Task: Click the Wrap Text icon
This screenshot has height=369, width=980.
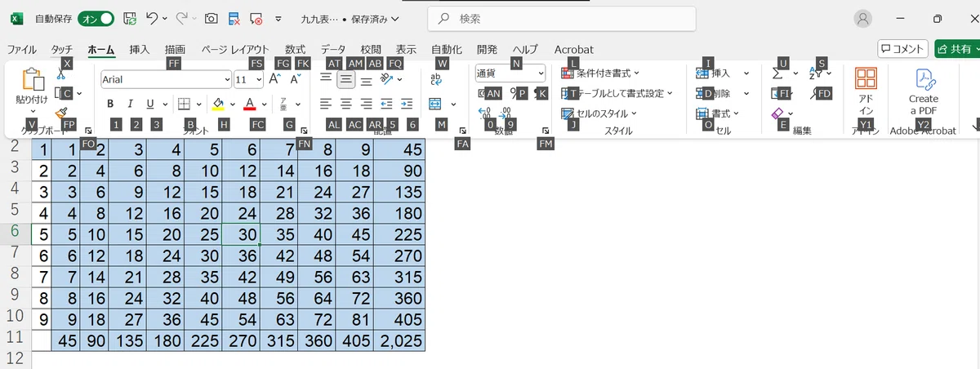Action: pyautogui.click(x=435, y=79)
